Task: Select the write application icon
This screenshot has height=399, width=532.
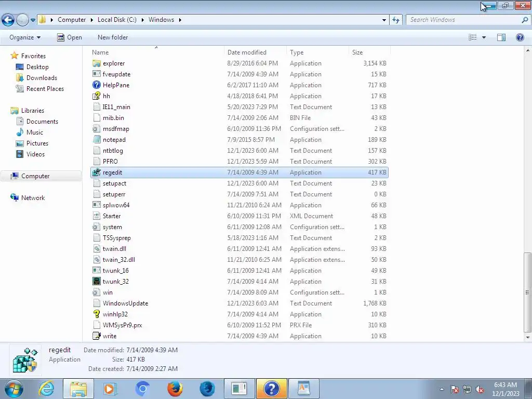Action: click(96, 336)
